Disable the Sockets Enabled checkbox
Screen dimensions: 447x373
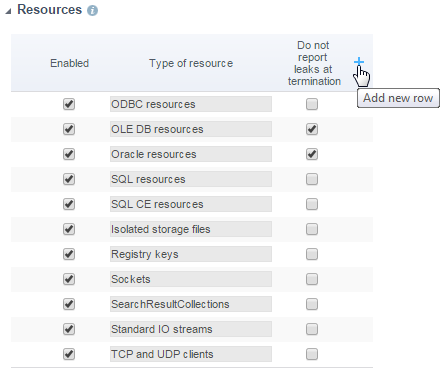[x=69, y=279]
